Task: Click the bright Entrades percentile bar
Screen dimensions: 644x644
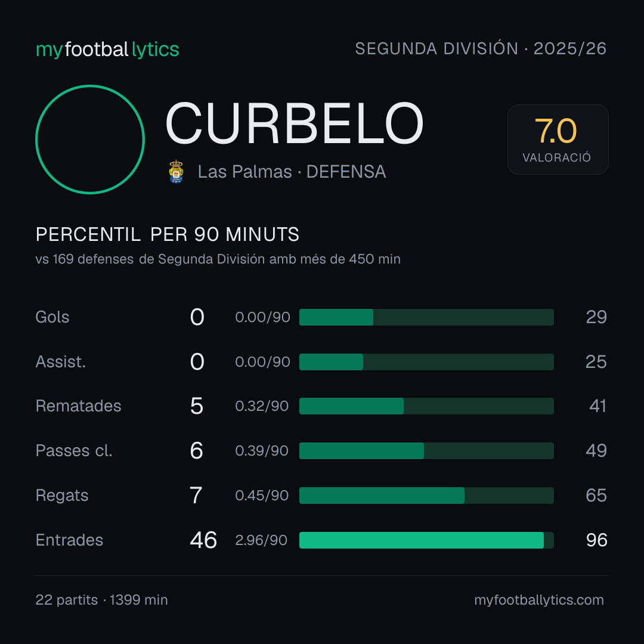Action: (426, 540)
